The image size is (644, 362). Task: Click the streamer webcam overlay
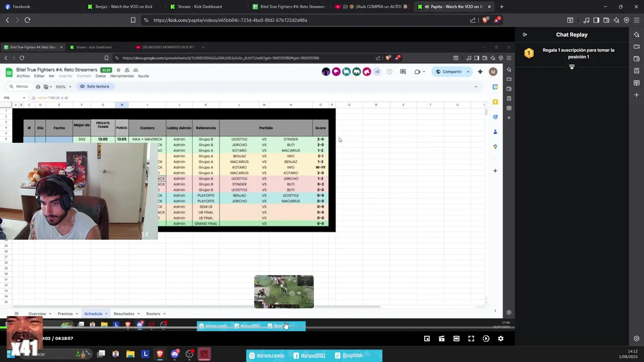pyautogui.click(x=79, y=191)
